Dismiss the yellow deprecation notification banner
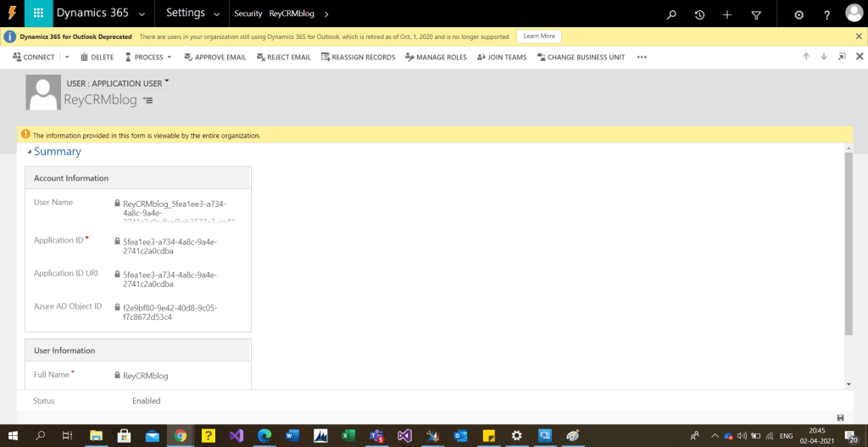 [x=859, y=36]
